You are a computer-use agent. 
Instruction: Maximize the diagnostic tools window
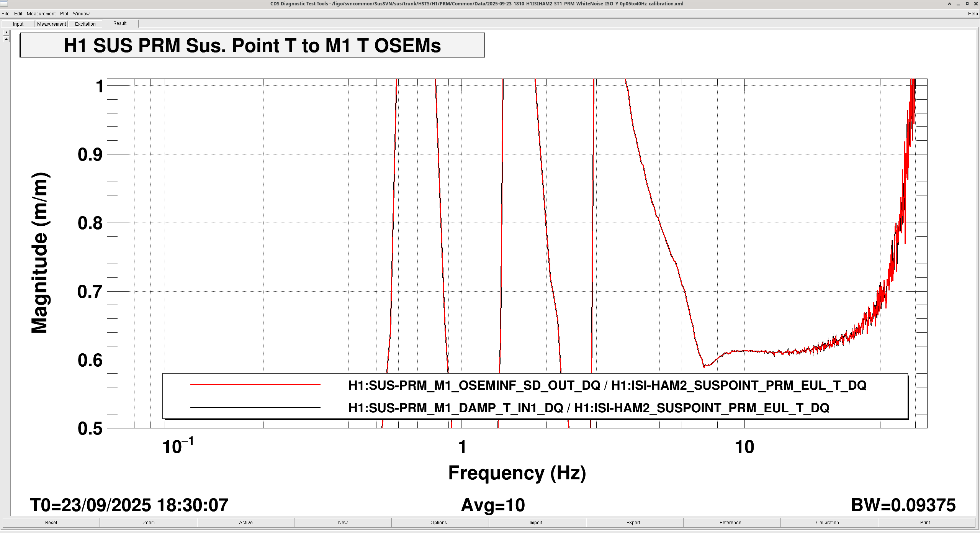[967, 4]
